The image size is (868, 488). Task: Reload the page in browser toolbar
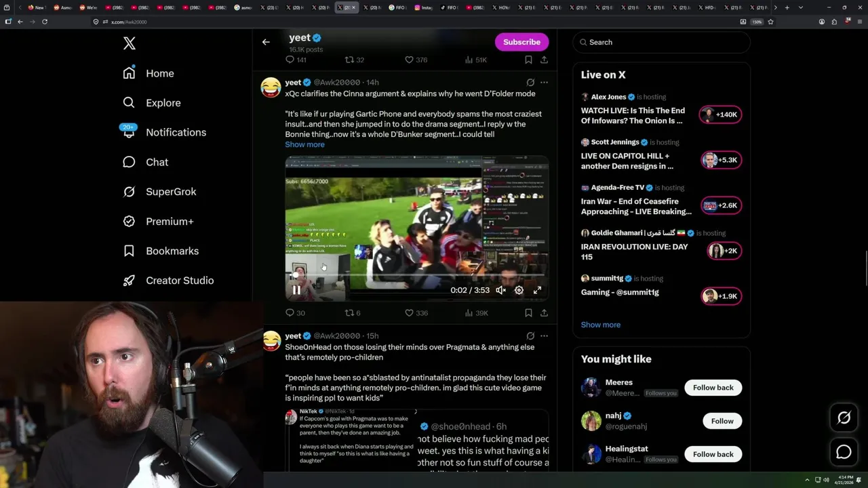click(45, 22)
